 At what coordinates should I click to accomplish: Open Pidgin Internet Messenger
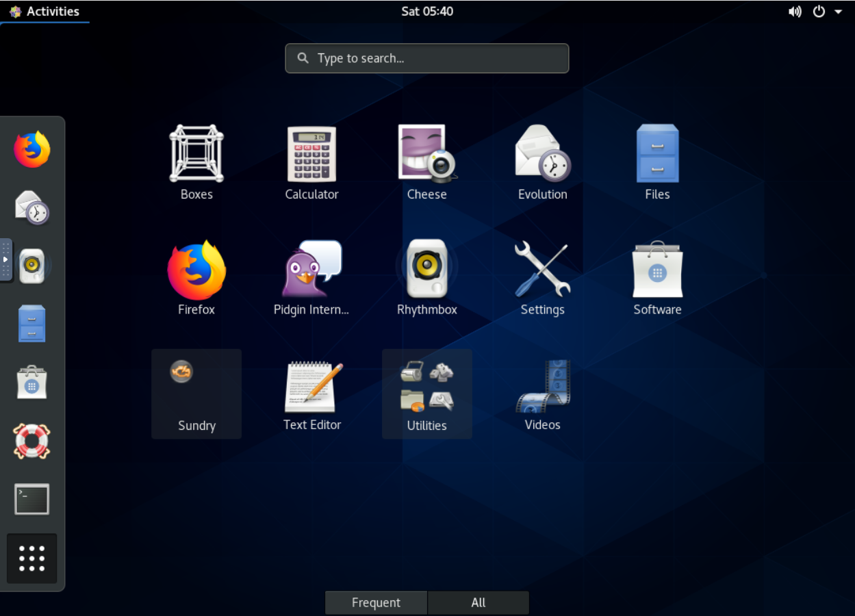point(311,277)
